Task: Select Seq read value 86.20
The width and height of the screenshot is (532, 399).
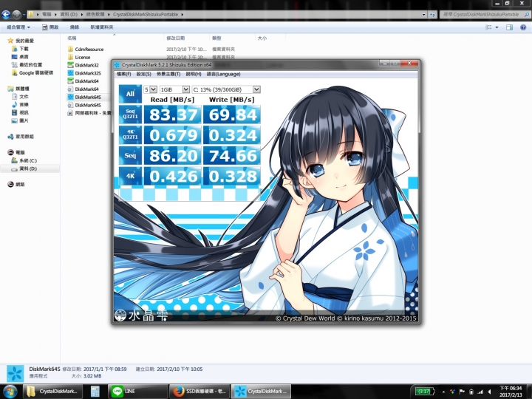Action: click(x=173, y=155)
